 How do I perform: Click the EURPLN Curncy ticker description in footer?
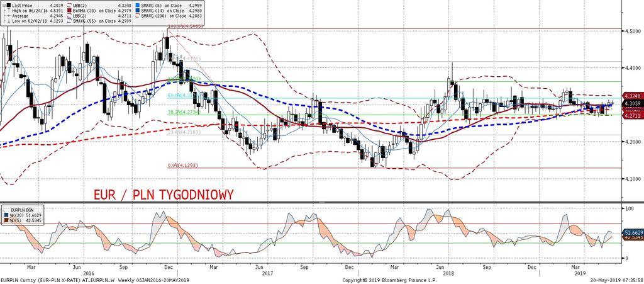pyautogui.click(x=95, y=280)
